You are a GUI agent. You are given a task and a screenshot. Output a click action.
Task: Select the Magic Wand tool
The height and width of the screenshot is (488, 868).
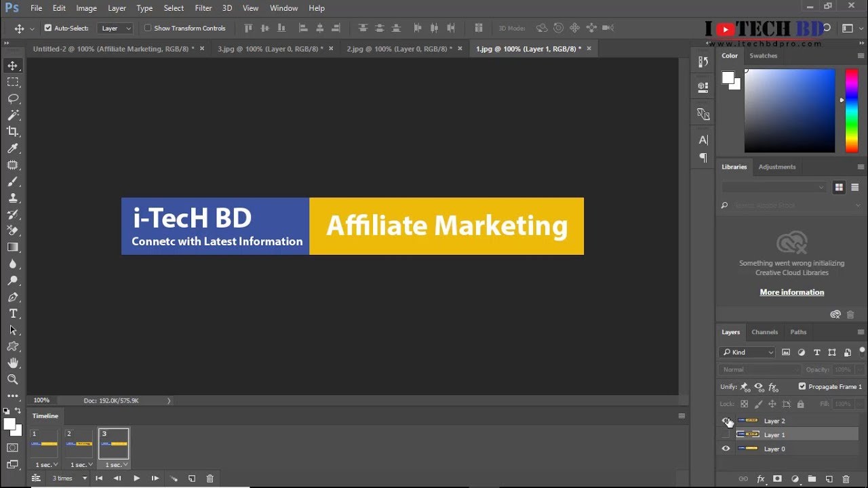pyautogui.click(x=13, y=115)
